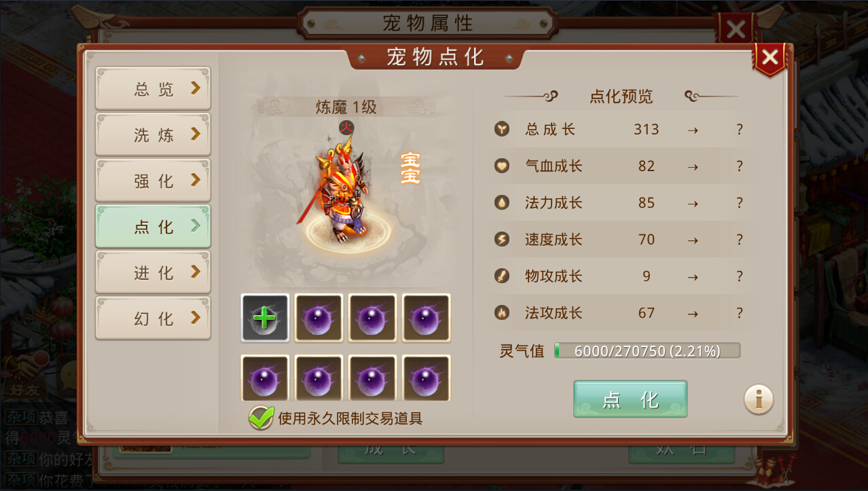Expand the 总览 arrow
This screenshot has height=491, width=868.
tap(196, 88)
